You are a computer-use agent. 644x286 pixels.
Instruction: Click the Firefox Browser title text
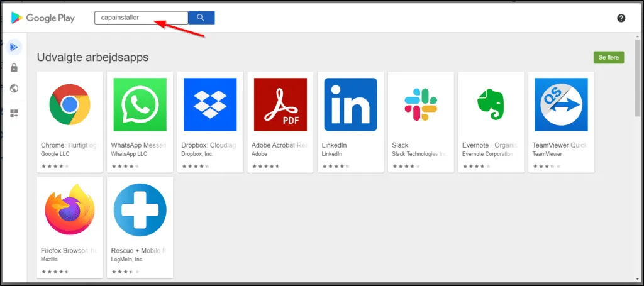click(x=69, y=251)
